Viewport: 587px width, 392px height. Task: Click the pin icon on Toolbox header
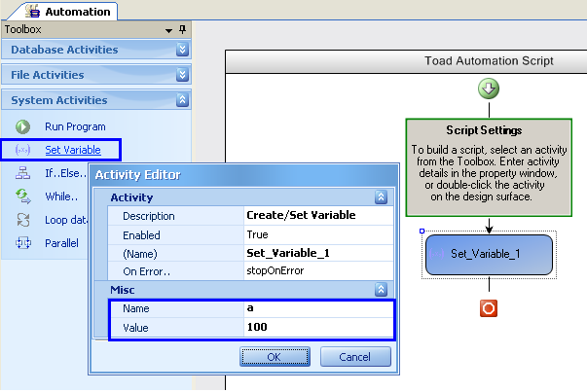point(182,29)
